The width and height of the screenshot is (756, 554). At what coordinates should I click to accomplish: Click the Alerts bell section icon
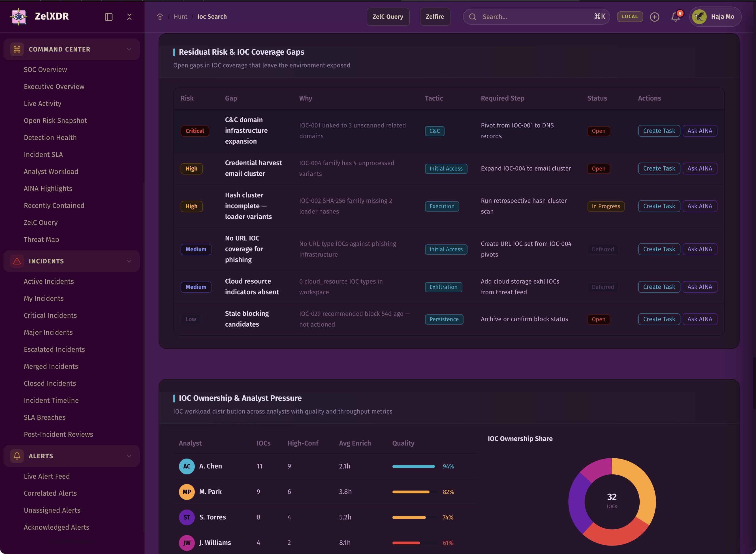point(17,456)
